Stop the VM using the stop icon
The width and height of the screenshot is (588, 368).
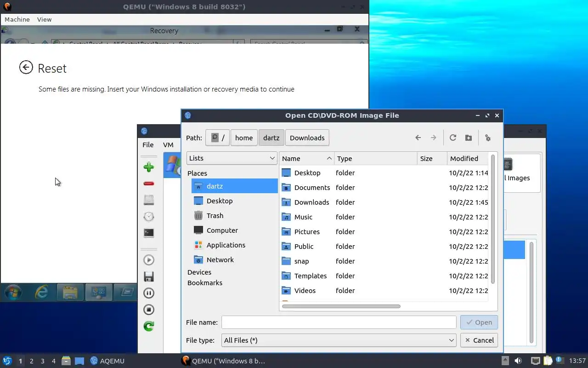tap(148, 310)
